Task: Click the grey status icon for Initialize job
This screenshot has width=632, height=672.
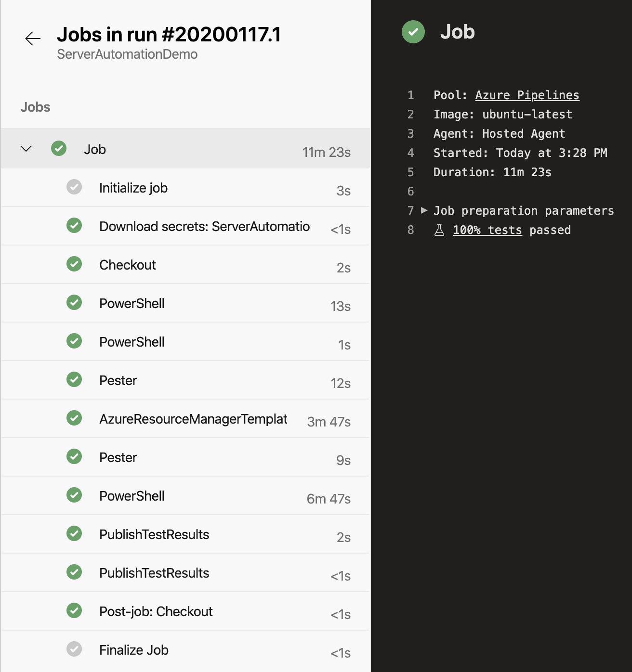Action: pyautogui.click(x=74, y=187)
